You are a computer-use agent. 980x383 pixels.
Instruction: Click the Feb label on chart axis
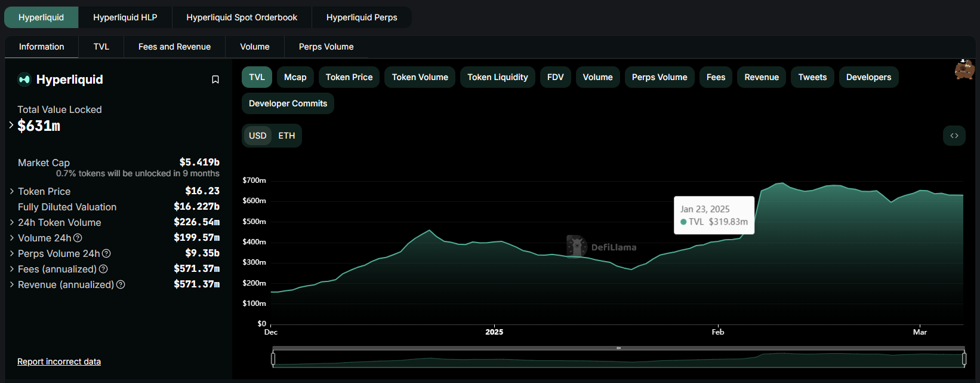718,332
